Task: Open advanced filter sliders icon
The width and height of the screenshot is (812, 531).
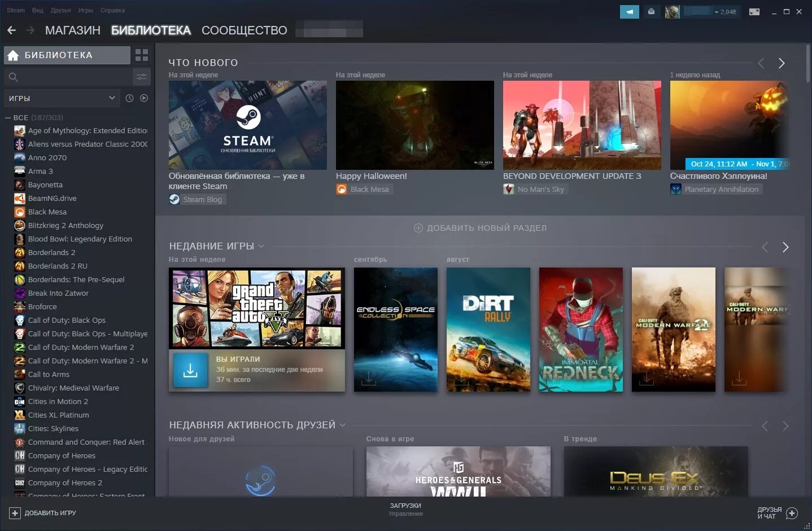Action: click(141, 77)
